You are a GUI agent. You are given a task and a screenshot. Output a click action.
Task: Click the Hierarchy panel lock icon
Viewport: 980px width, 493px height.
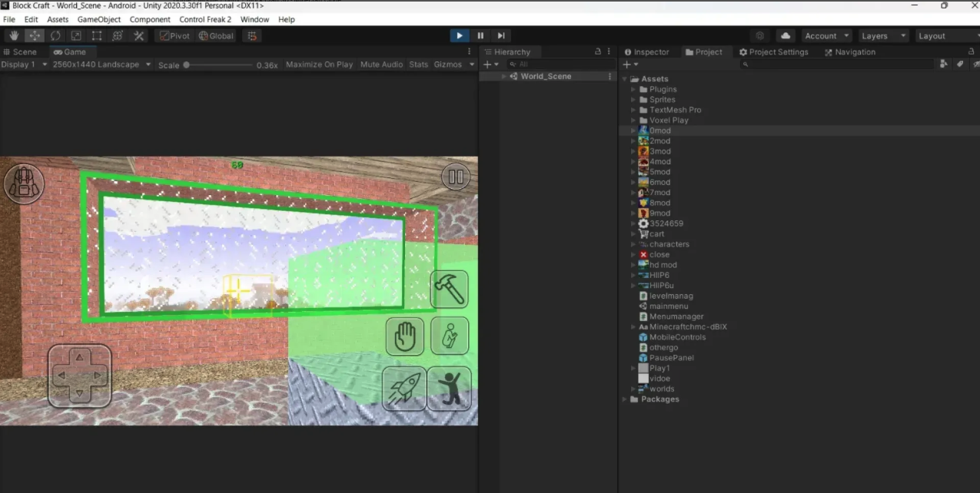point(598,51)
